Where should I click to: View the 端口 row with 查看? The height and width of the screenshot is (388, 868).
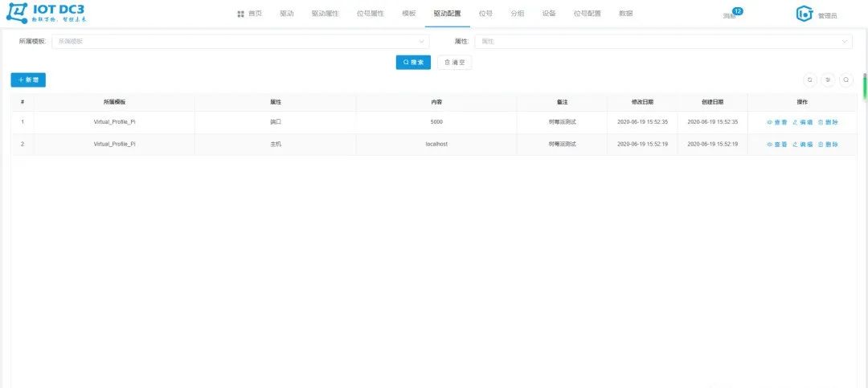pos(776,122)
